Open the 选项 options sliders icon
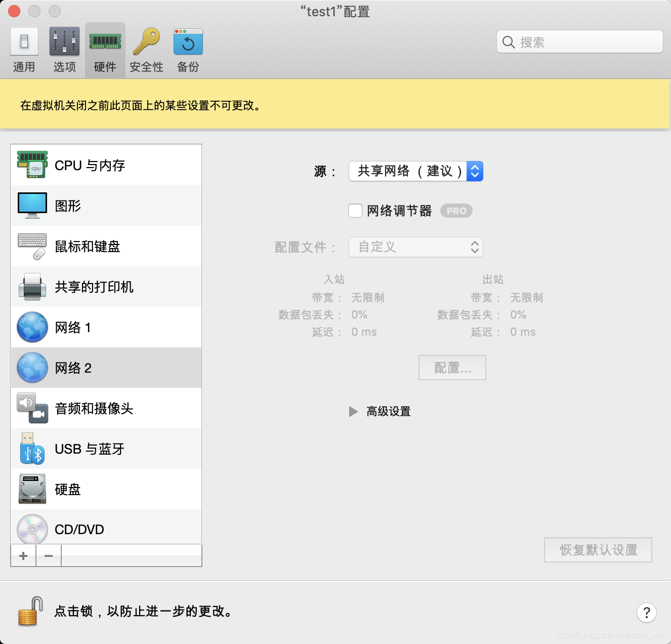Image resolution: width=671 pixels, height=644 pixels. tap(64, 42)
